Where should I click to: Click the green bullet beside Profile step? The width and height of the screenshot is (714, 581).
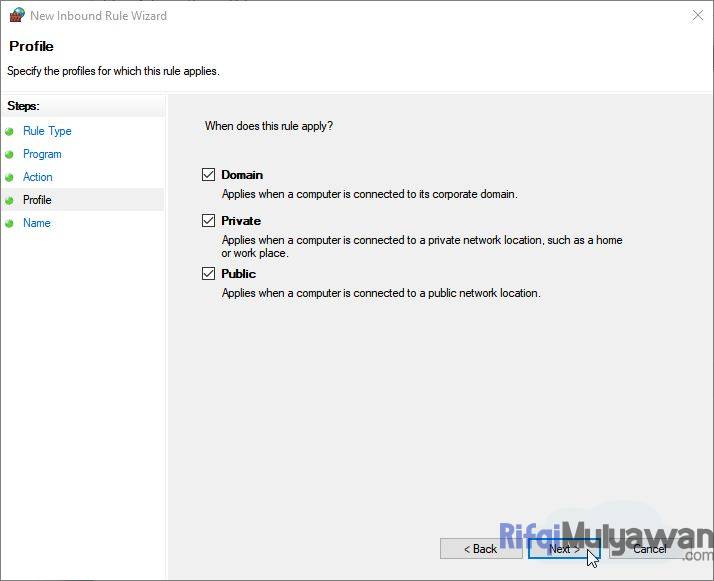point(10,200)
